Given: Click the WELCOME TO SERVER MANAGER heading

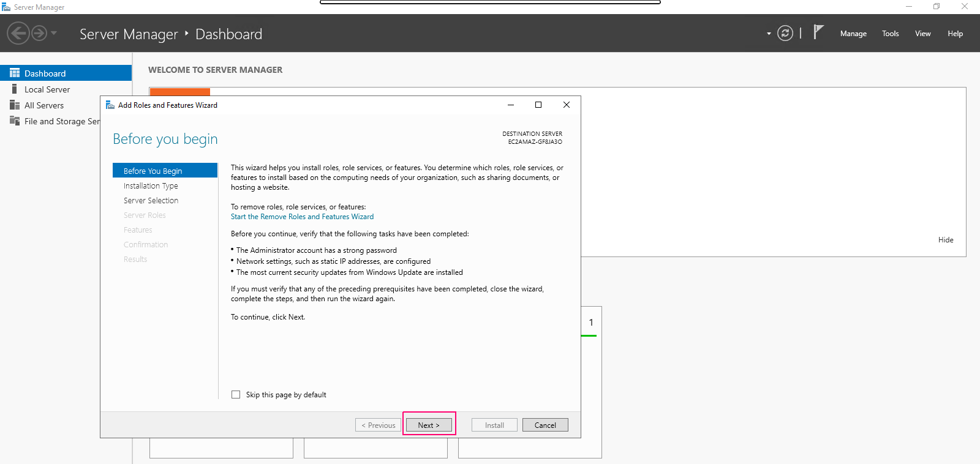Looking at the screenshot, I should pos(216,70).
